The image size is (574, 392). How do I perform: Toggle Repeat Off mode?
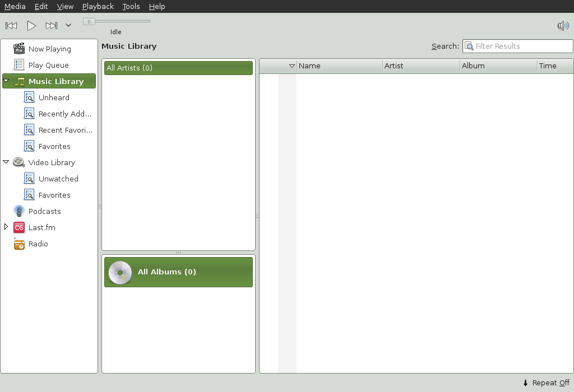coord(545,382)
